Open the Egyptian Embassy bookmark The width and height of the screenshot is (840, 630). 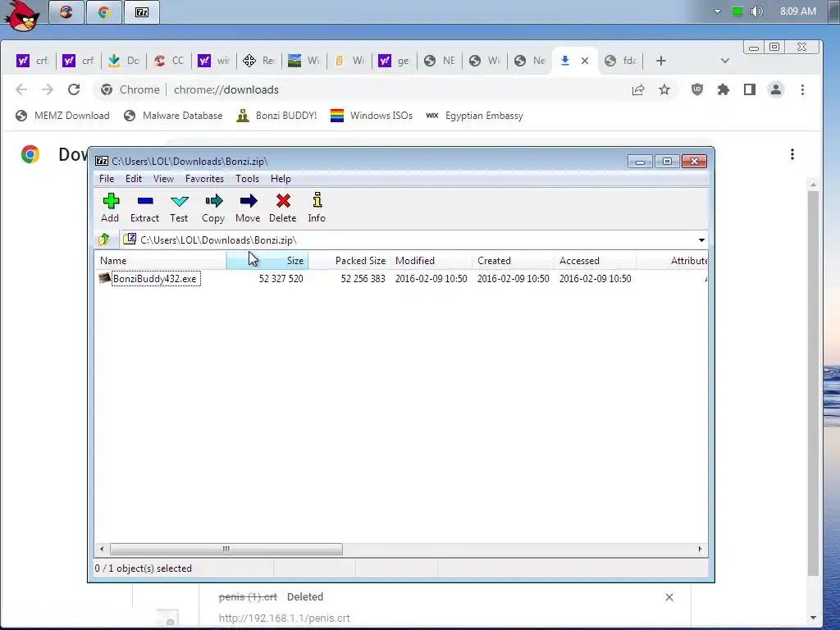pos(475,116)
